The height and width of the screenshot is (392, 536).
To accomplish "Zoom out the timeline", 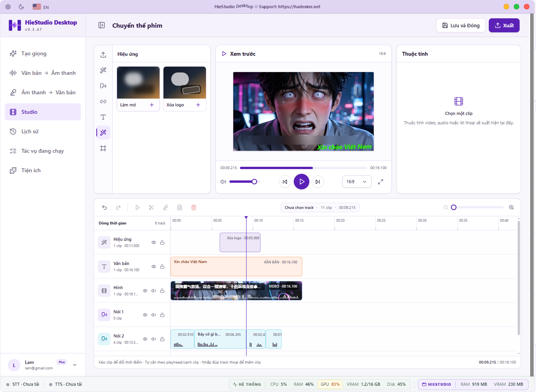I will pyautogui.click(x=445, y=207).
